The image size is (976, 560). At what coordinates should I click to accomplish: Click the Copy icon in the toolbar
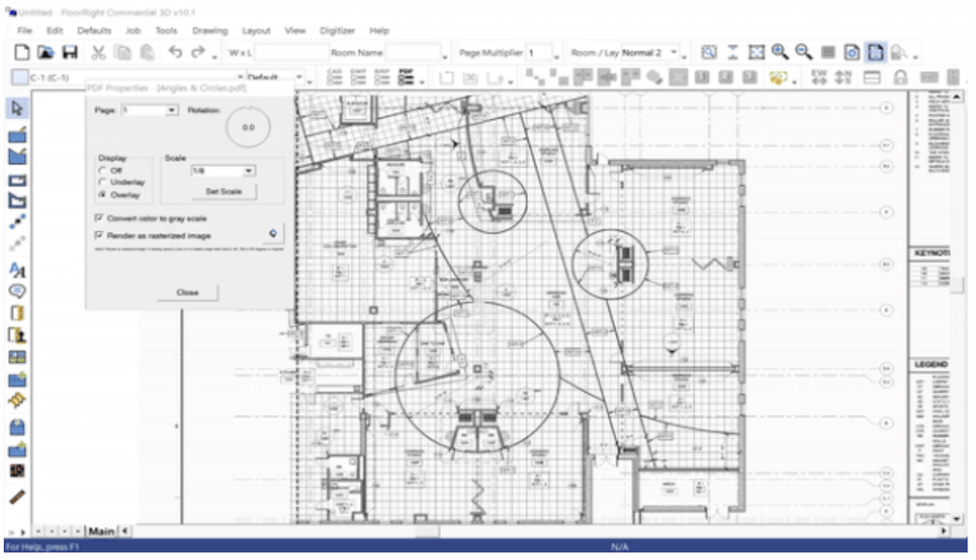(123, 53)
